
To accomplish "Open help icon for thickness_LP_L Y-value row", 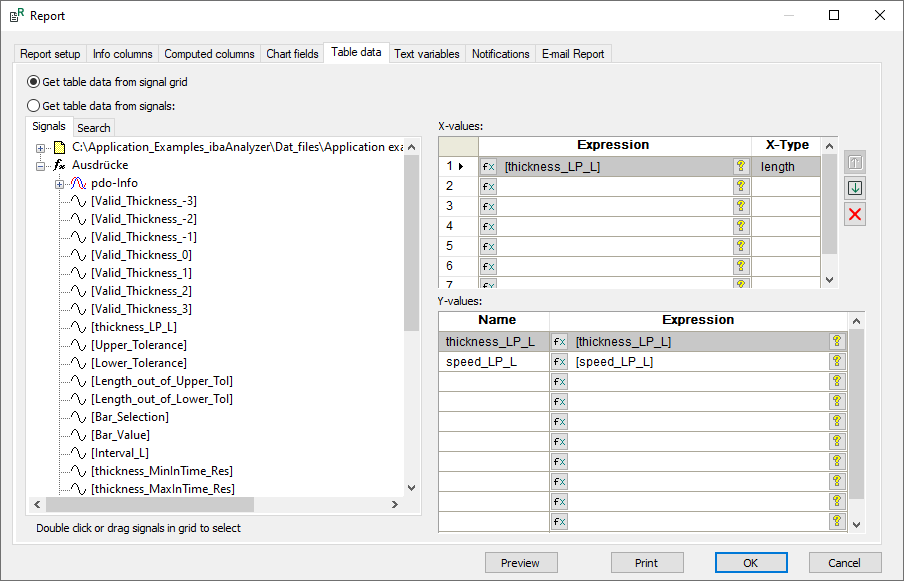I will tap(837, 341).
